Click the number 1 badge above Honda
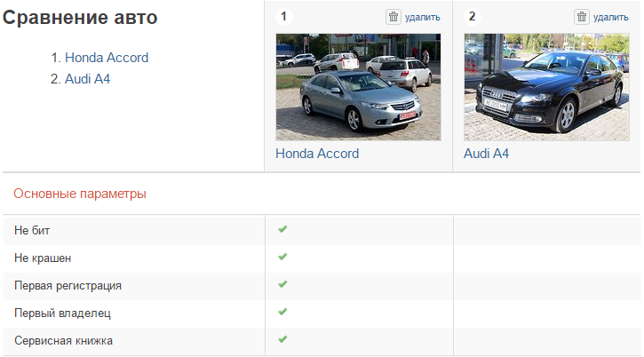This screenshot has height=357, width=644. 283,16
